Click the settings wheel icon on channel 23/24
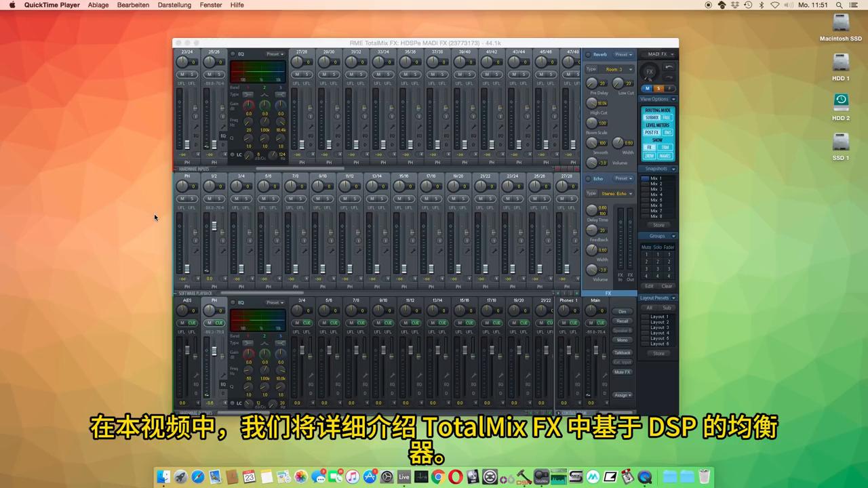Screen dimensions: 868x488 coord(195,107)
